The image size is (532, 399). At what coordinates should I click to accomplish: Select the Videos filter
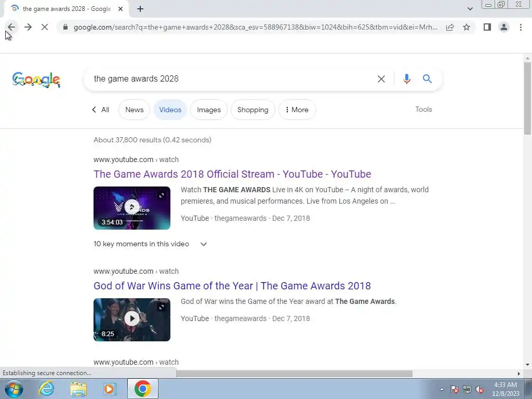click(170, 110)
